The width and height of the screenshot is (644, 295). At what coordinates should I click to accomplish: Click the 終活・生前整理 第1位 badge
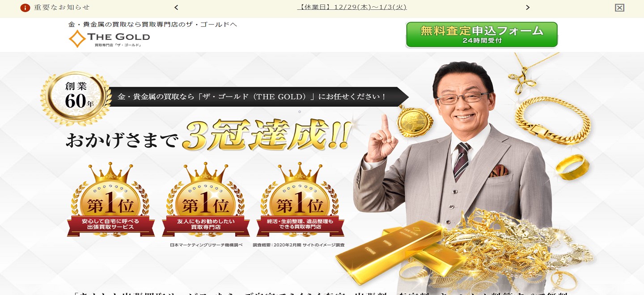(300, 199)
